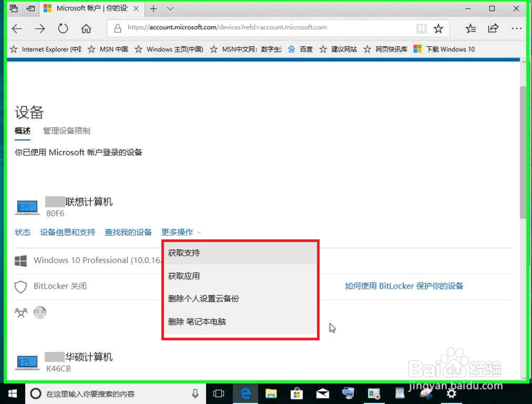Screen dimensions: 532x404
Task: Open the home page via house icon
Action: [x=86, y=29]
